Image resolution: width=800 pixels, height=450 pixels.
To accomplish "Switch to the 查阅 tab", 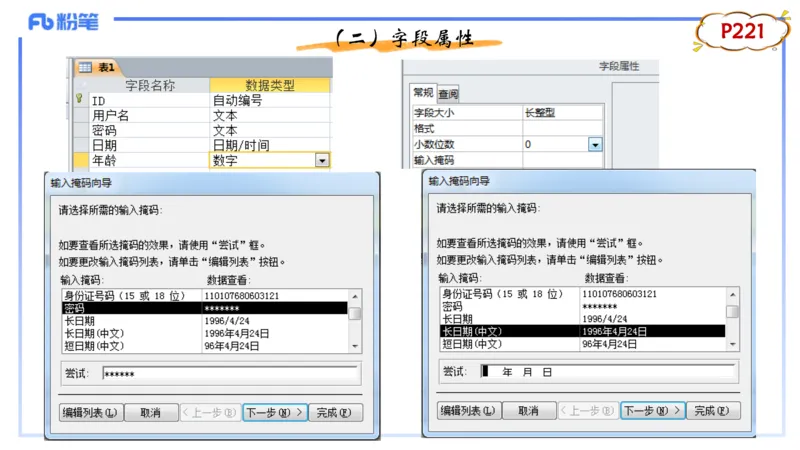I will 448,94.
